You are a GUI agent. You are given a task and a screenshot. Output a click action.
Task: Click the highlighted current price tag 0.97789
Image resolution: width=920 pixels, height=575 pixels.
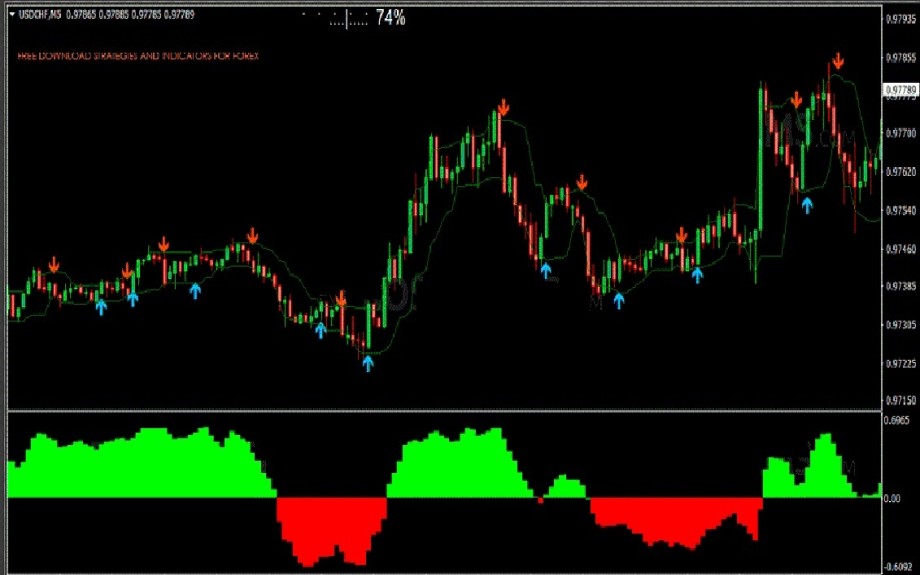(900, 91)
